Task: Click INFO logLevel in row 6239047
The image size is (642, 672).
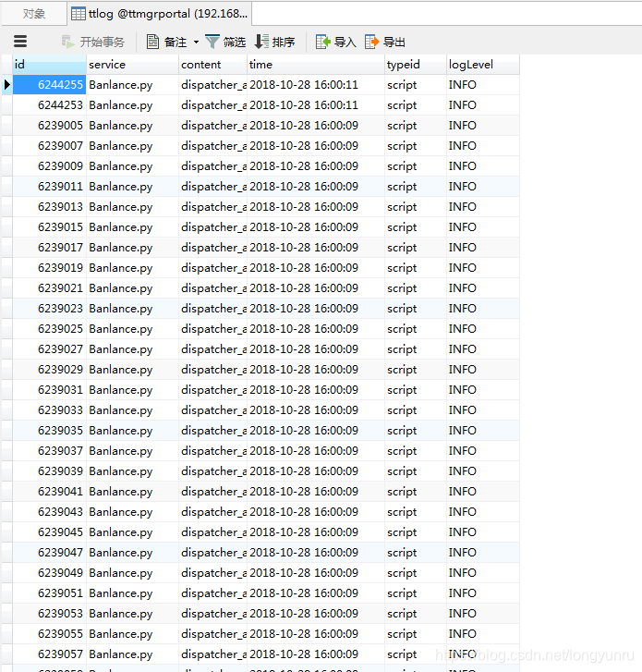Action: (483, 553)
